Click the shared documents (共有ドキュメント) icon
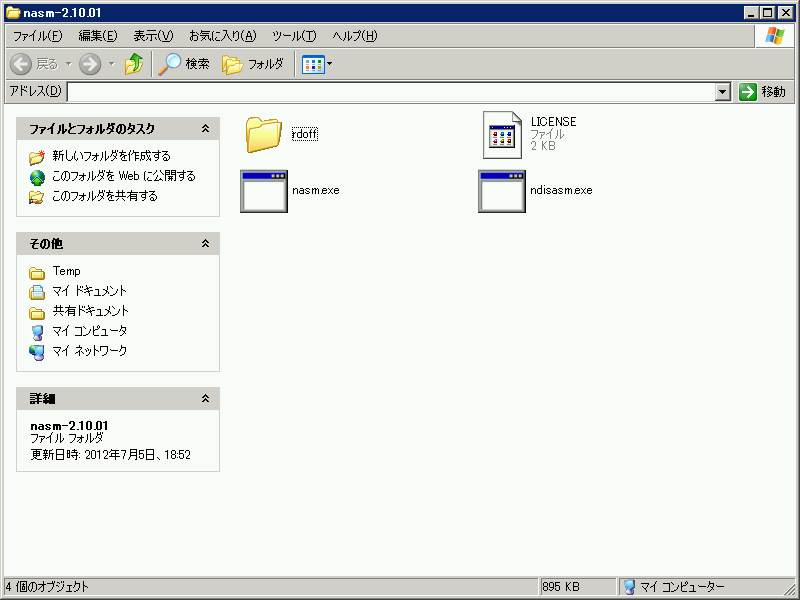Screen dimensions: 800x600 pyautogui.click(x=37, y=312)
